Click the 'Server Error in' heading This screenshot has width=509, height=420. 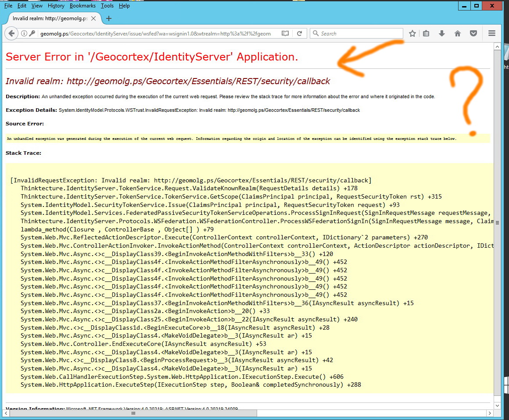tap(151, 57)
